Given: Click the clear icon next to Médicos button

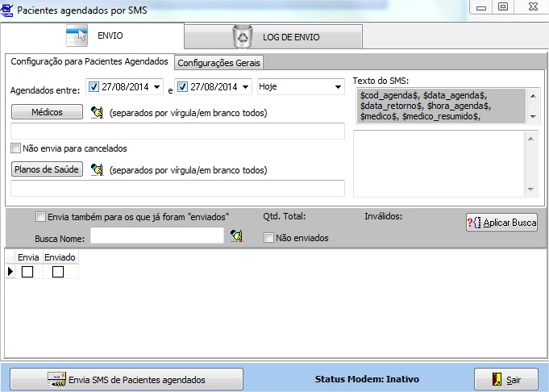Looking at the screenshot, I should 98,112.
